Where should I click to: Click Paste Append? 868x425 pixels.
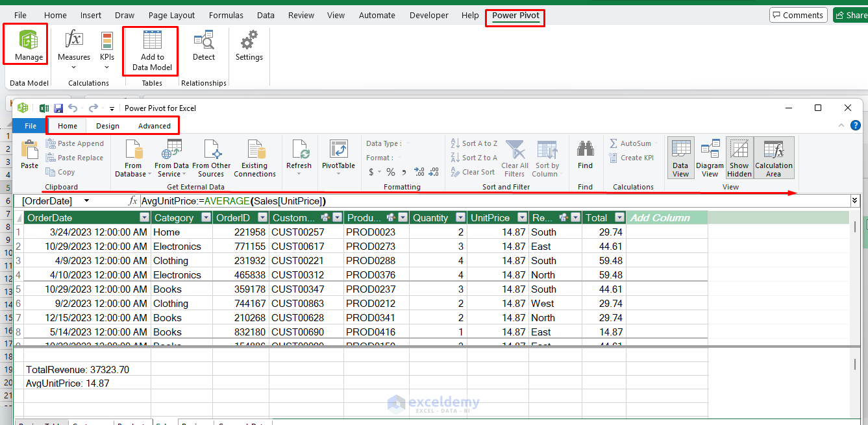75,143
